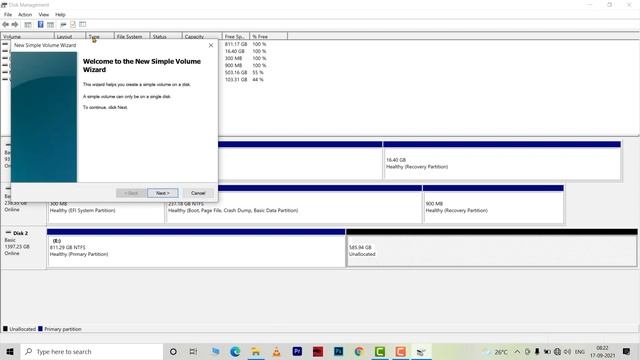640x360 pixels.
Task: Open the green Camtasia taskbar icon
Action: pyautogui.click(x=380, y=351)
